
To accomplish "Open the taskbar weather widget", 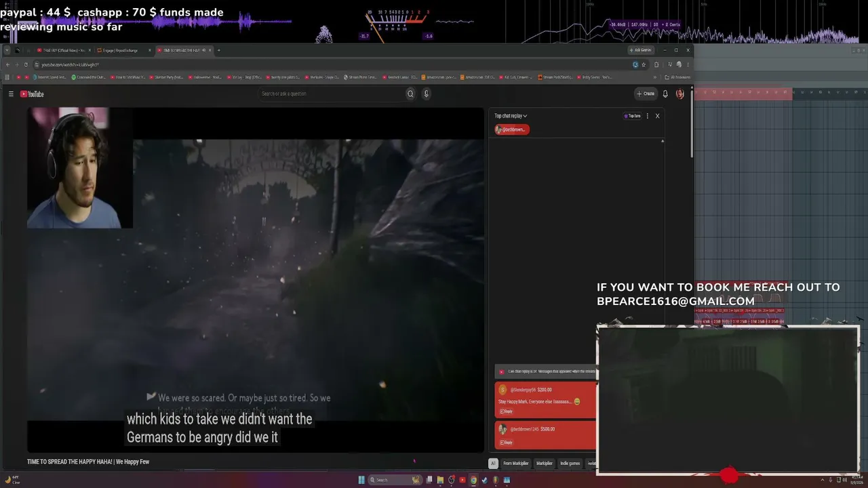I will click(12, 480).
